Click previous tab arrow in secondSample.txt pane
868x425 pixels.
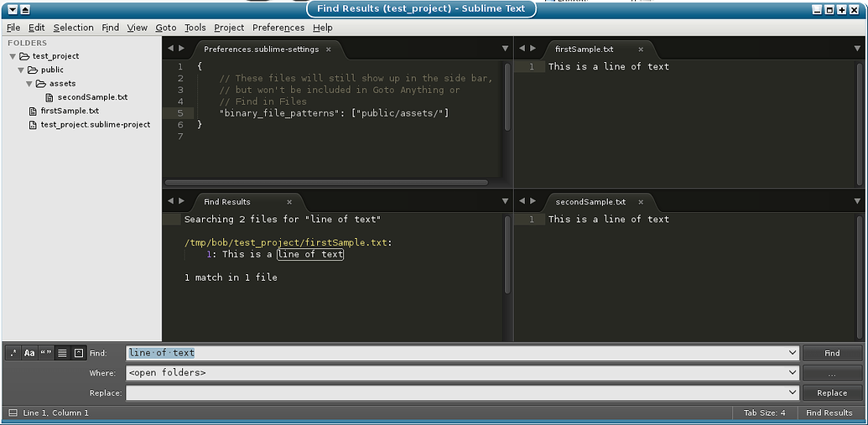[x=522, y=201]
